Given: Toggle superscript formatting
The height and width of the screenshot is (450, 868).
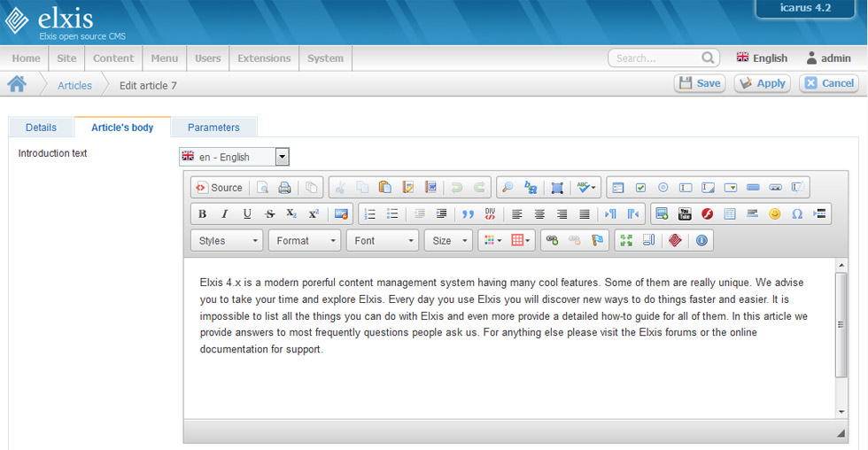Looking at the screenshot, I should click(314, 214).
